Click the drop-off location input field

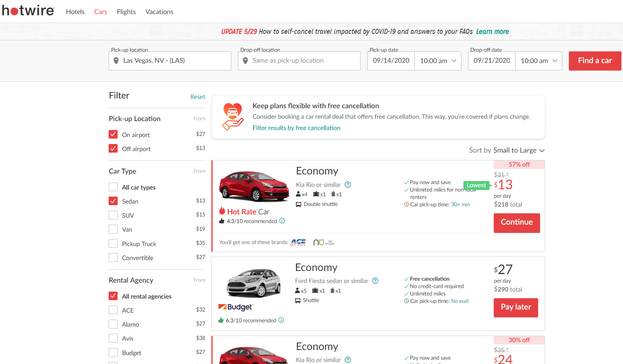point(299,61)
